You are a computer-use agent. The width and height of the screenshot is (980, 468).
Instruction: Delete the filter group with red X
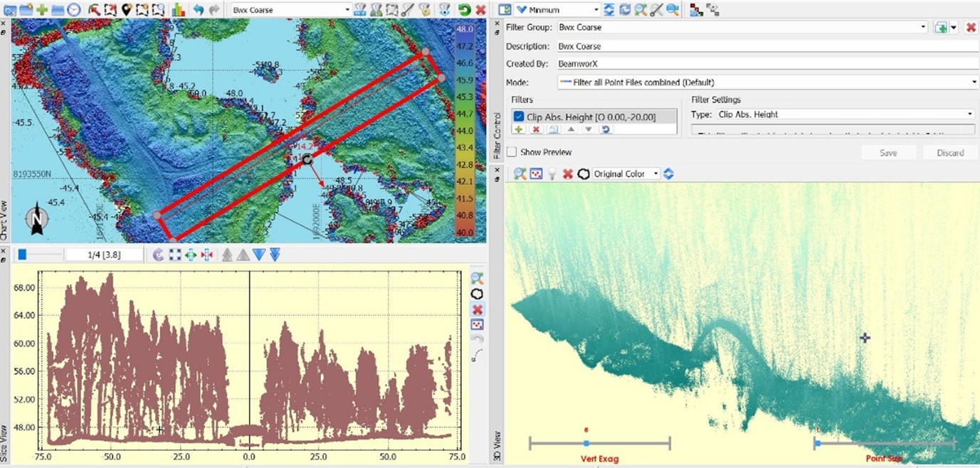[971, 27]
